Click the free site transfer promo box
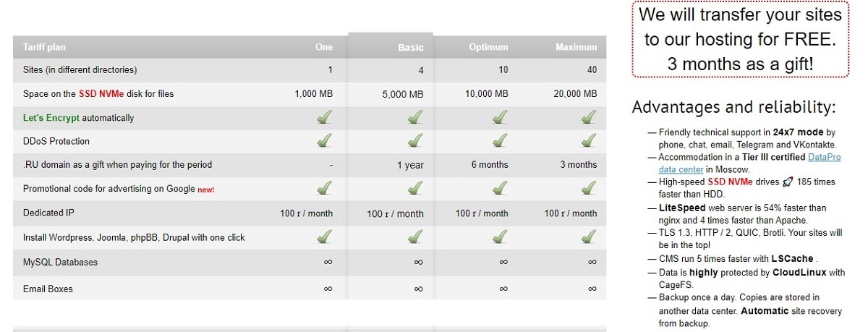 [739, 39]
